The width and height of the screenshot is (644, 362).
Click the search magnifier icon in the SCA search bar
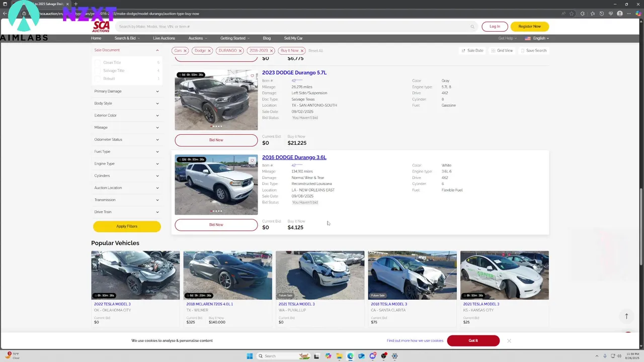[472, 27]
